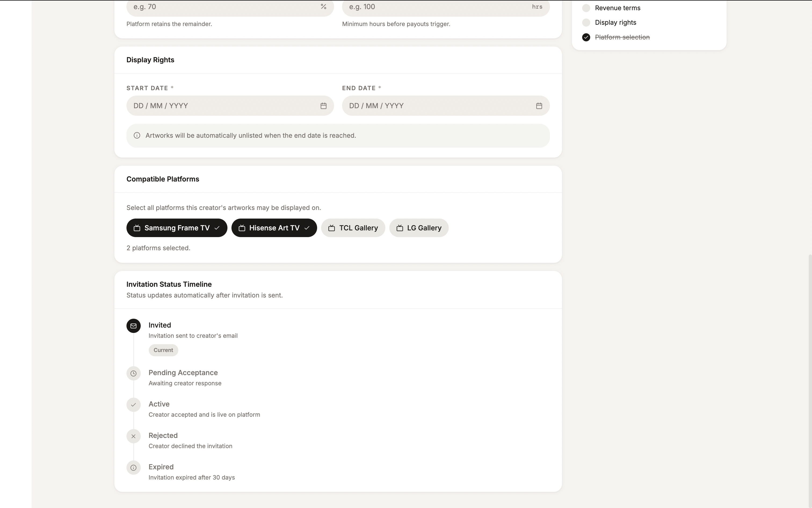812x508 pixels.
Task: Focus the Start Date input field
Action: (x=230, y=106)
